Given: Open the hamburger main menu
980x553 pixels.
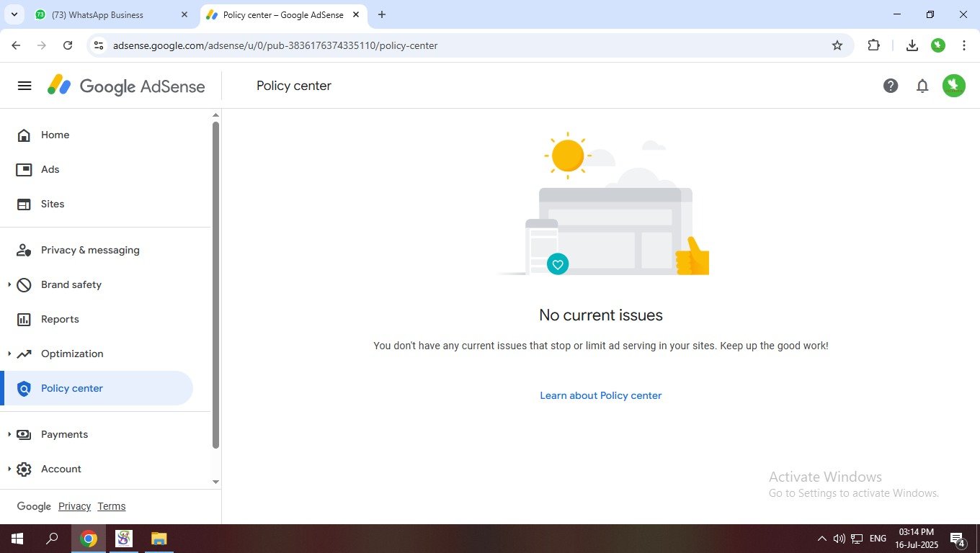Looking at the screenshot, I should (24, 86).
